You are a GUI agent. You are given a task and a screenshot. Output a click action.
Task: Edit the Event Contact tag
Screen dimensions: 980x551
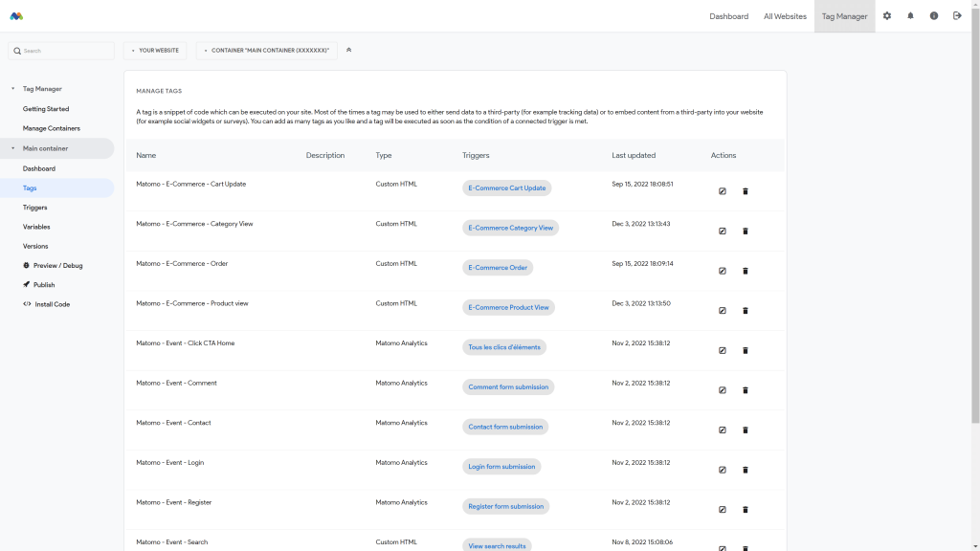coord(722,430)
